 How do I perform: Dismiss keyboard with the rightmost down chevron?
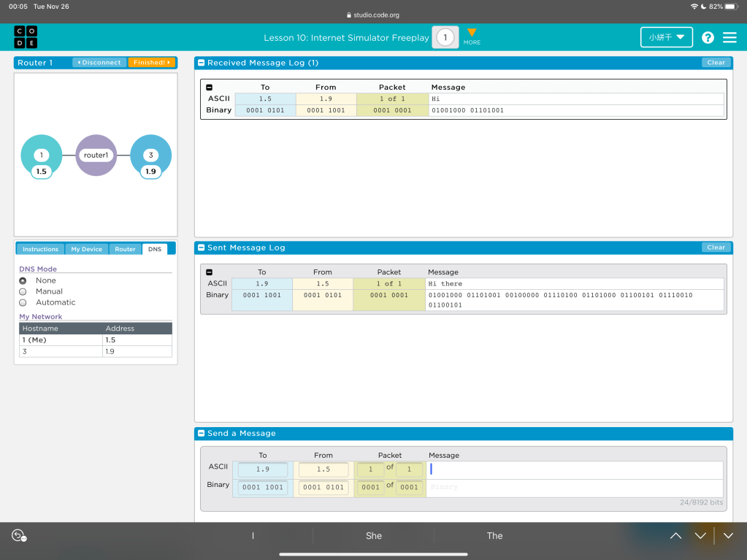(728, 536)
